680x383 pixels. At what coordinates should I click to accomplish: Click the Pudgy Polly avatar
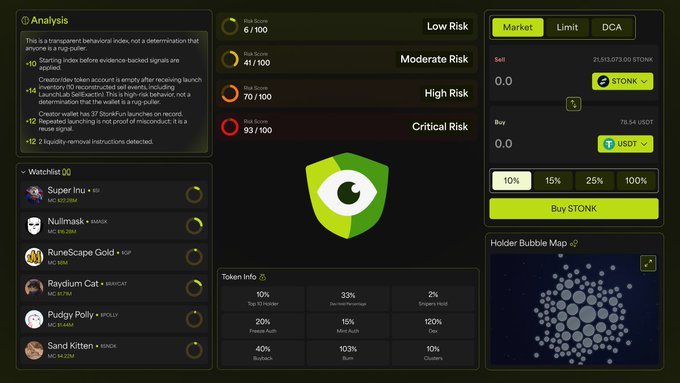pyautogui.click(x=34, y=319)
